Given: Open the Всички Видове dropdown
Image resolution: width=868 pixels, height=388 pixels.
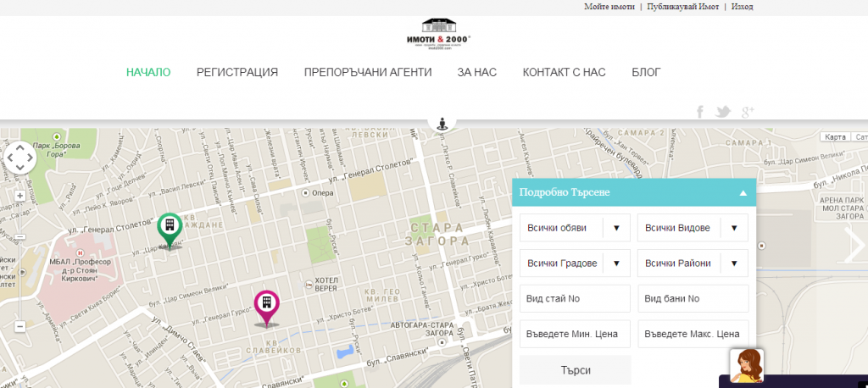Looking at the screenshot, I should [x=693, y=228].
